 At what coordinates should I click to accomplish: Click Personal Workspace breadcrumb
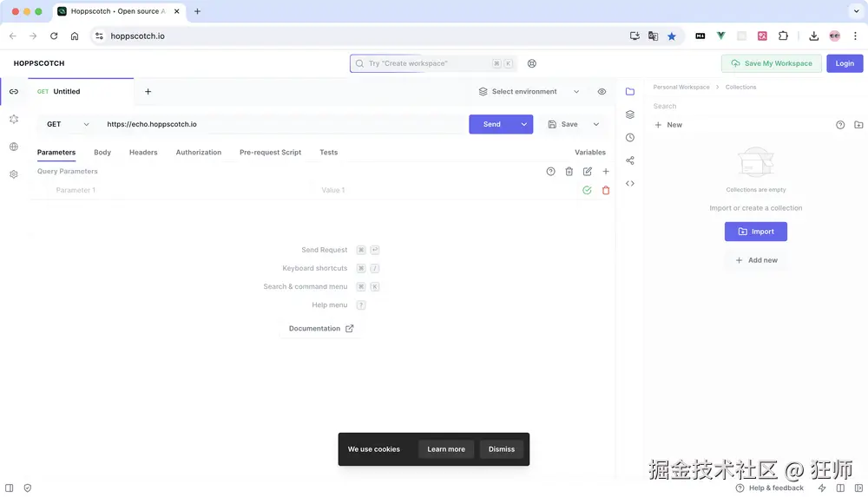(x=681, y=88)
